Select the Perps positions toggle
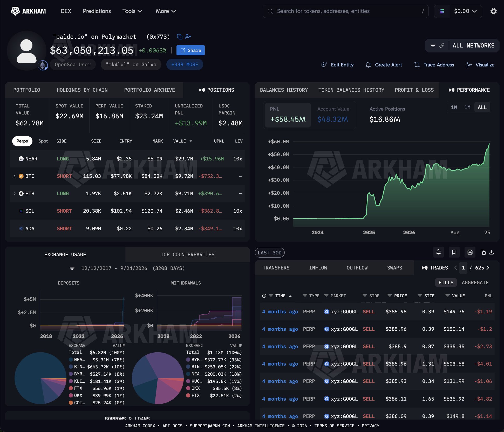504x432 pixels. click(22, 141)
